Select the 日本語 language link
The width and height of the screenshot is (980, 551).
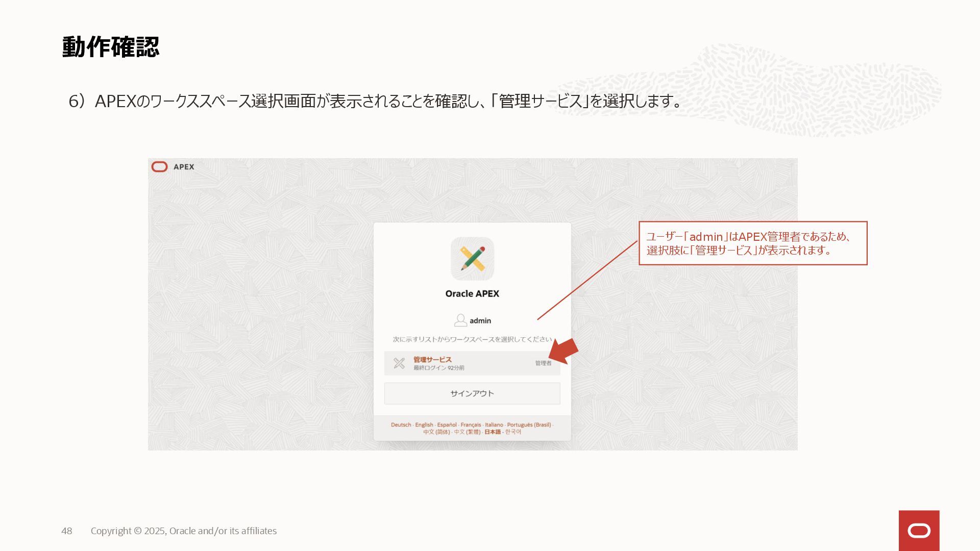pos(493,432)
